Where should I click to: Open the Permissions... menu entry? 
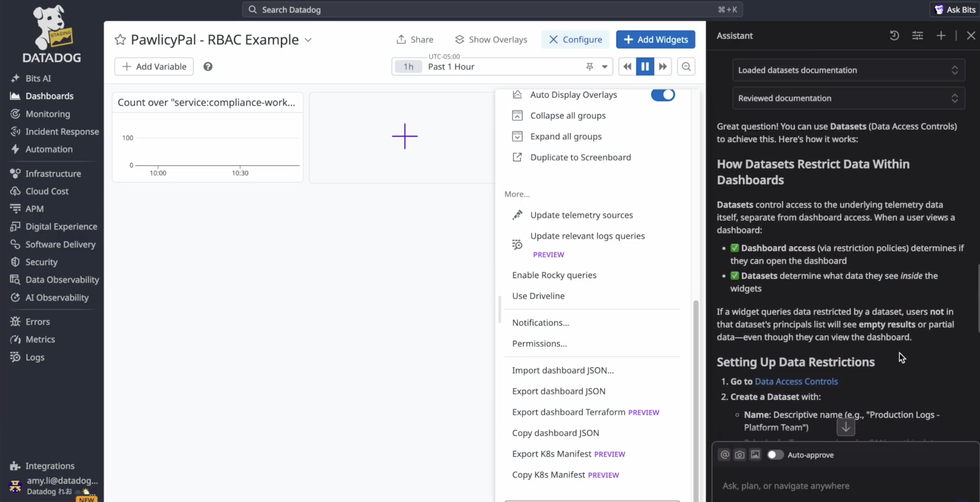click(539, 344)
